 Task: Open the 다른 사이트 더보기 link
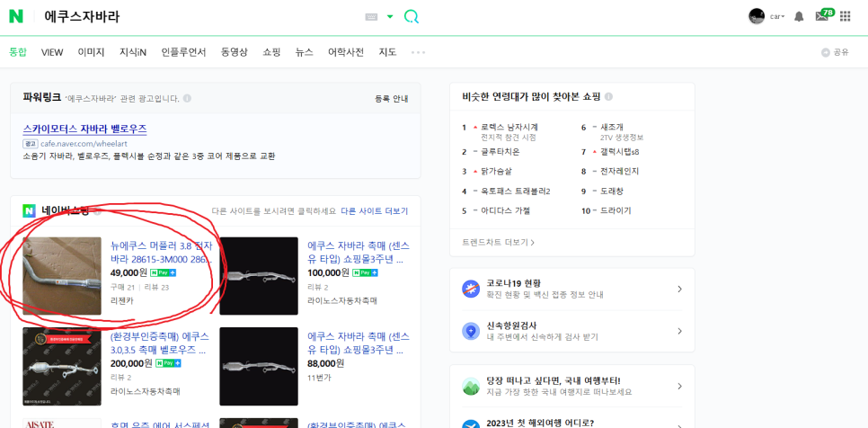[x=374, y=211]
